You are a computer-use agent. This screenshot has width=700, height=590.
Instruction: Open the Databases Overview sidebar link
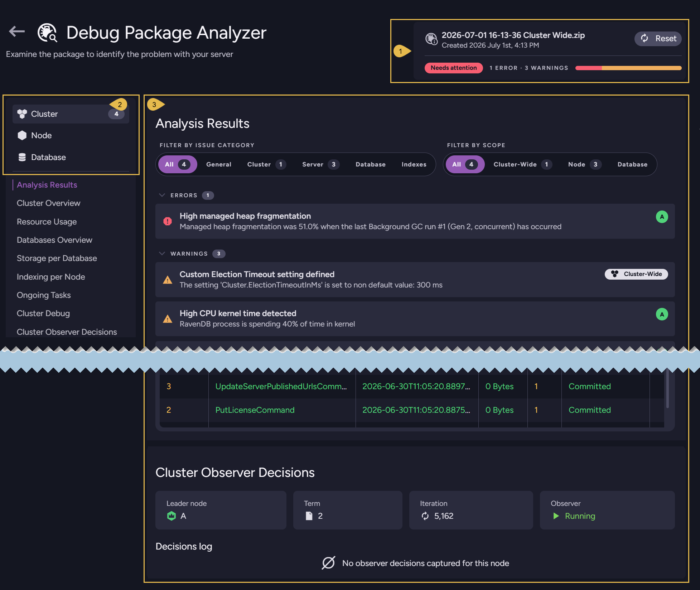coord(54,240)
